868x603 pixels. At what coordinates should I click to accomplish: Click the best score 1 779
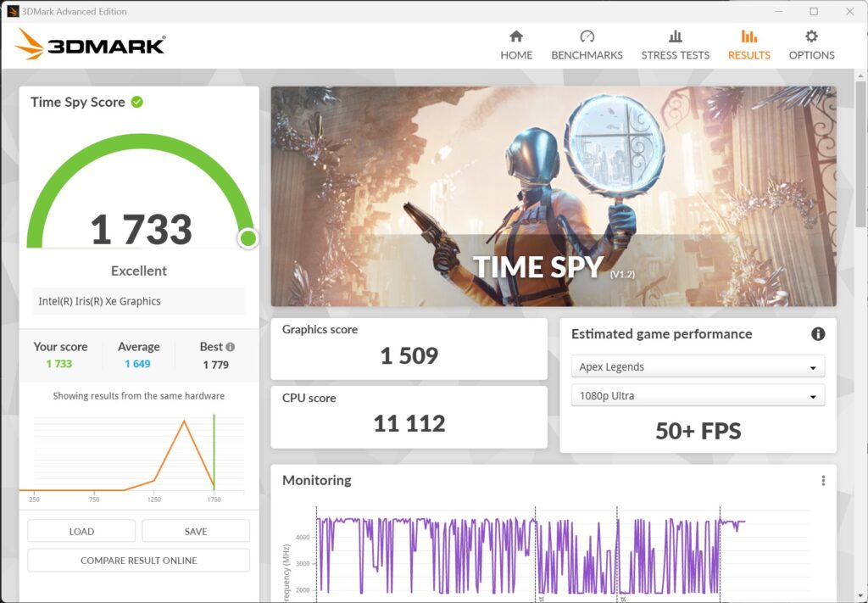[x=216, y=365]
